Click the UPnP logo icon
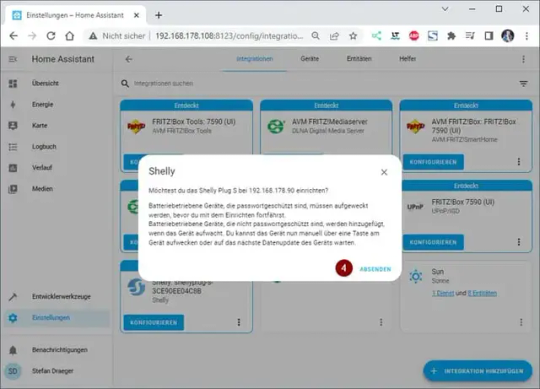The width and height of the screenshot is (540, 389). pyautogui.click(x=415, y=207)
